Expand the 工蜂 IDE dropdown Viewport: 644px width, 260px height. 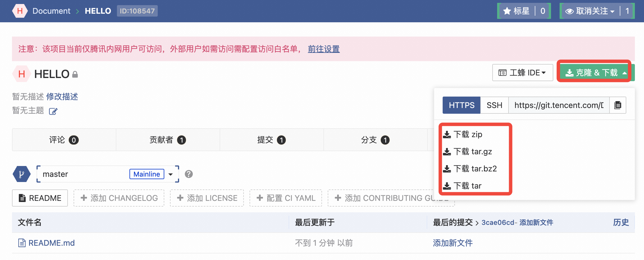tap(522, 73)
